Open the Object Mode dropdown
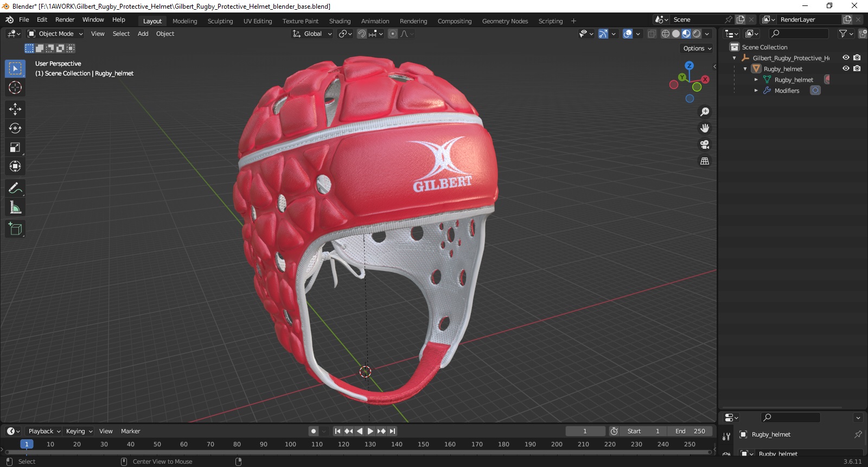This screenshot has height=467, width=868. click(x=55, y=34)
